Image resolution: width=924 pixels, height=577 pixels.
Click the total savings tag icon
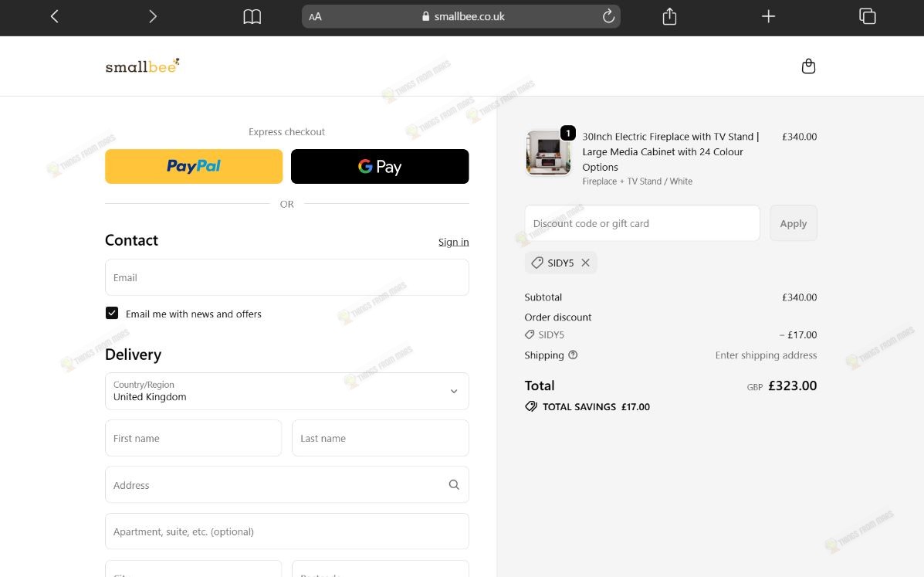(x=531, y=406)
